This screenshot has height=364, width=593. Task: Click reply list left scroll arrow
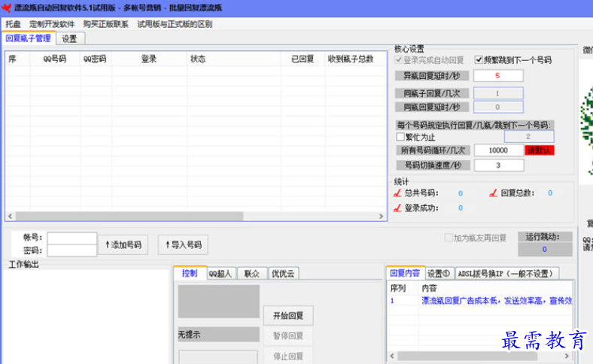(x=392, y=356)
